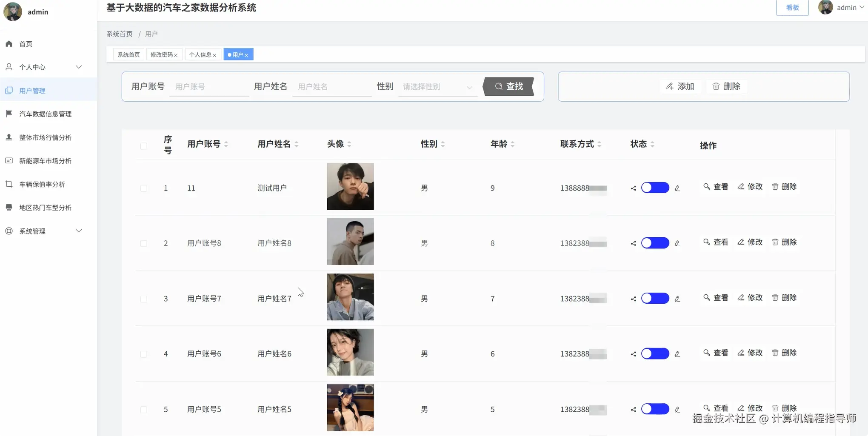The width and height of the screenshot is (868, 436).
Task: Sort table by 年龄 column arrows
Action: pyautogui.click(x=513, y=144)
